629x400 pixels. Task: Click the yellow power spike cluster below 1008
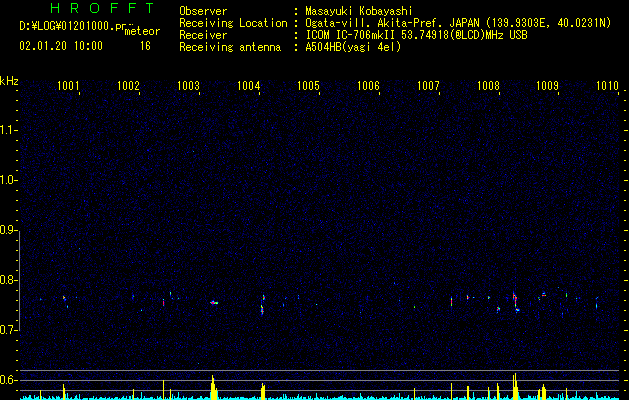coord(515,386)
